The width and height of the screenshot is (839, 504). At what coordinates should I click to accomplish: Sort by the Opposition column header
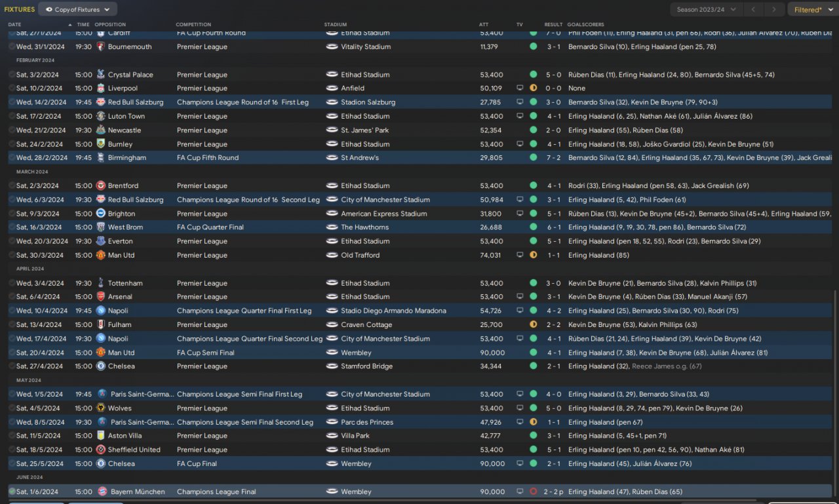click(110, 25)
